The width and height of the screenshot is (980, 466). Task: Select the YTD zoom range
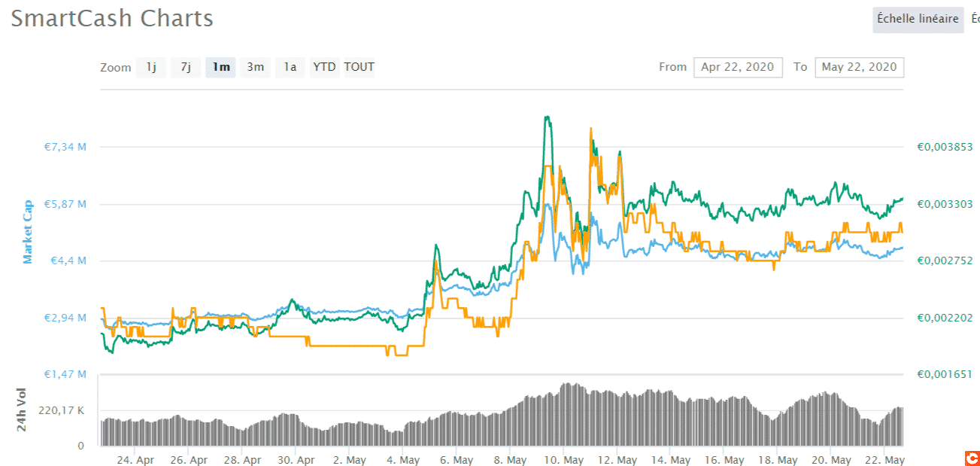(324, 67)
